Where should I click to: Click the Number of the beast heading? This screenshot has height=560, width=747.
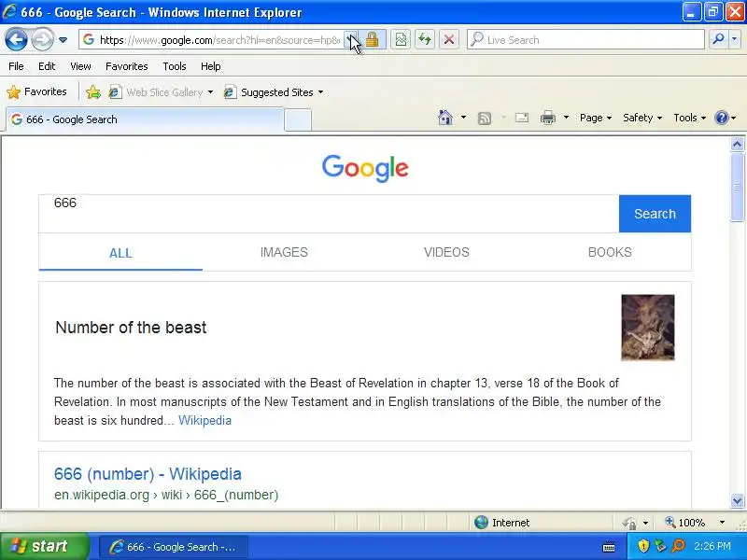coord(131,328)
